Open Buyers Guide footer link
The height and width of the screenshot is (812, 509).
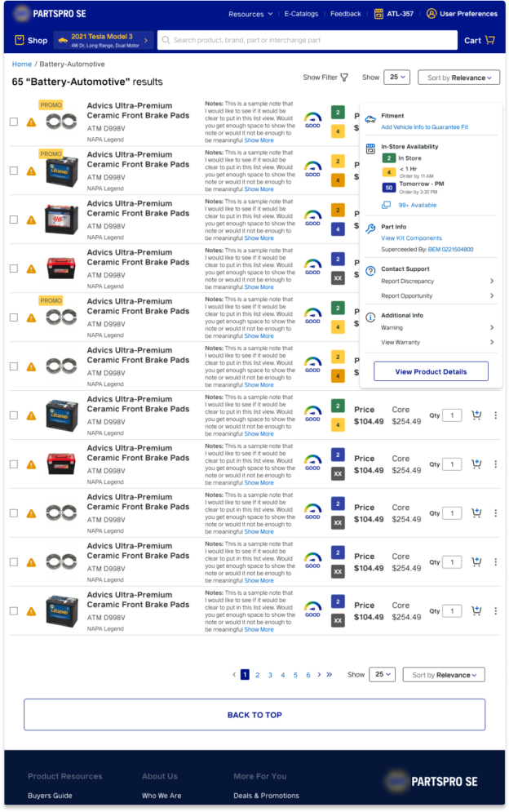[50, 796]
